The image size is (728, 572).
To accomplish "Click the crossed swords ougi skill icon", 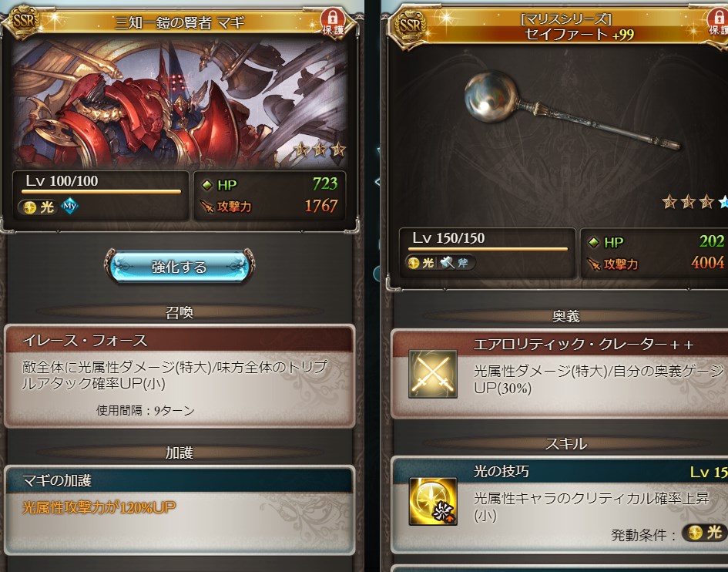I will (433, 374).
